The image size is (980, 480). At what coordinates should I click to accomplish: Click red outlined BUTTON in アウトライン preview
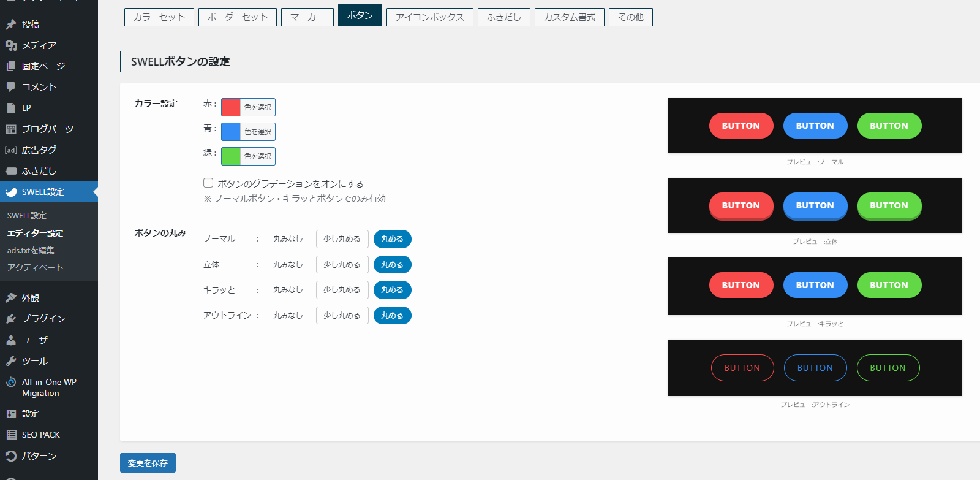(x=742, y=368)
